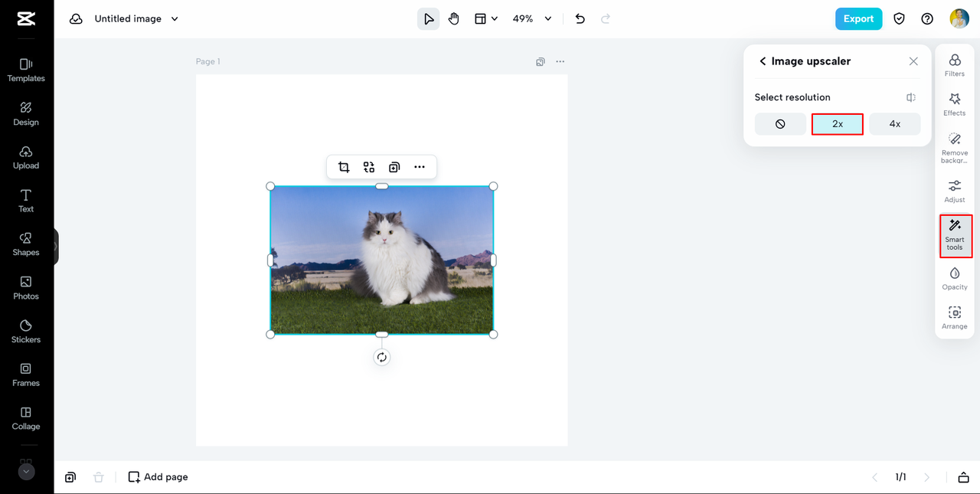Redo the last action
980x494 pixels.
click(x=606, y=19)
